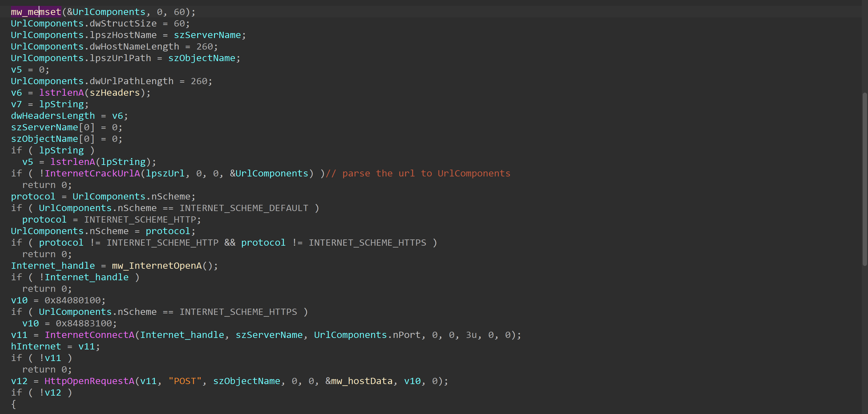Select the dwUrlPathLength = 260 line
This screenshot has width=868, height=414.
click(111, 81)
